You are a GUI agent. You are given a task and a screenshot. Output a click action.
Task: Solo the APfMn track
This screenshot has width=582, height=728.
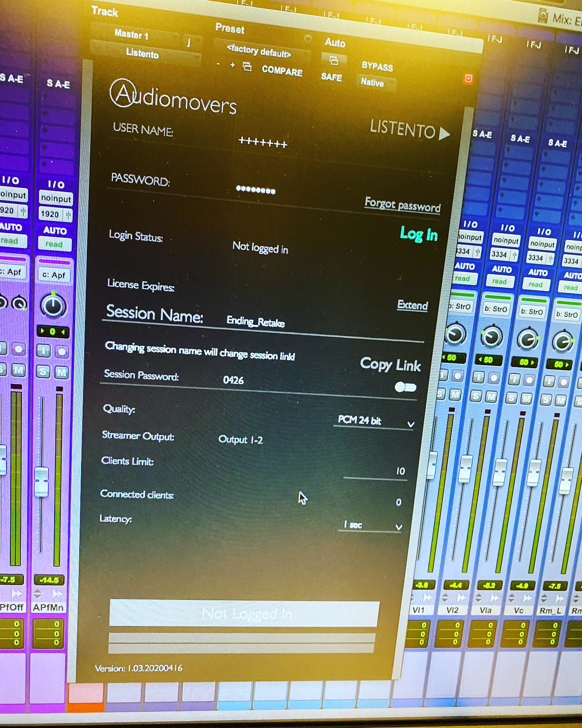(43, 371)
